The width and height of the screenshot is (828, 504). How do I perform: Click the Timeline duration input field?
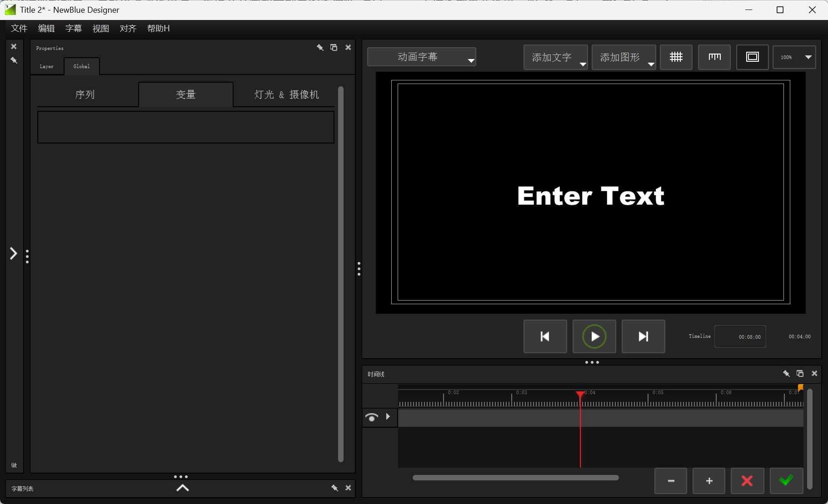coord(740,336)
